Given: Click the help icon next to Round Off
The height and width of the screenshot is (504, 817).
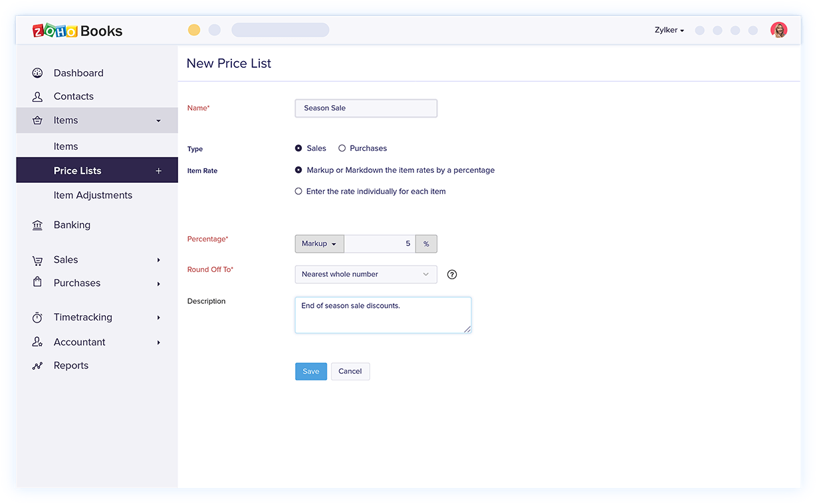Looking at the screenshot, I should pyautogui.click(x=452, y=275).
